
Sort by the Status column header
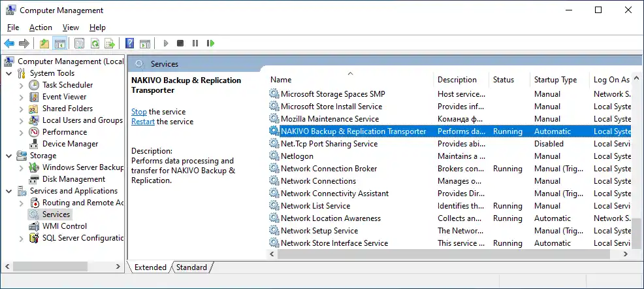[509, 80]
